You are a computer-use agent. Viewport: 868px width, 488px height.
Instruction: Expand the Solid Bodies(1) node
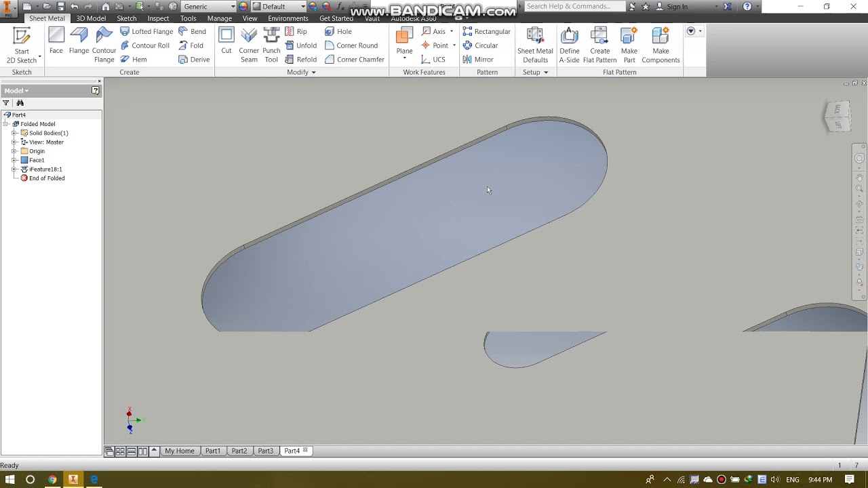pyautogui.click(x=14, y=133)
